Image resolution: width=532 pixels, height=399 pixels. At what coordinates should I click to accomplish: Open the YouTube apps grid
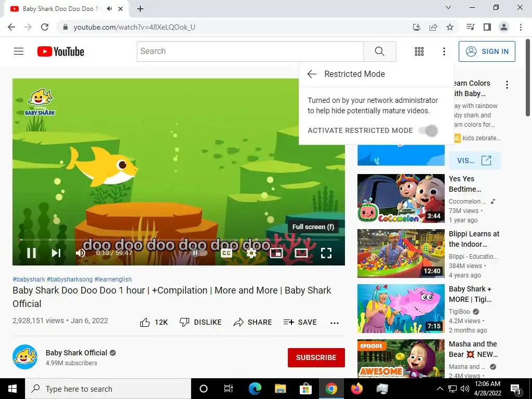point(419,51)
